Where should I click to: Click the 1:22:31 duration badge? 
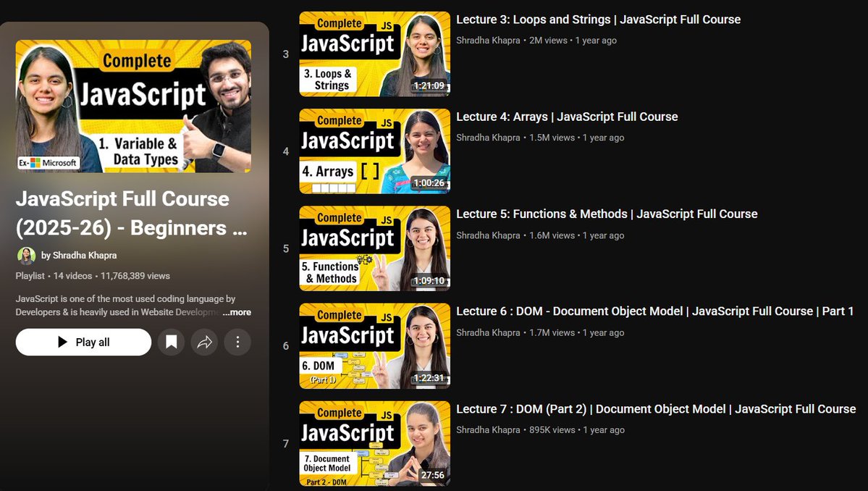(x=429, y=378)
